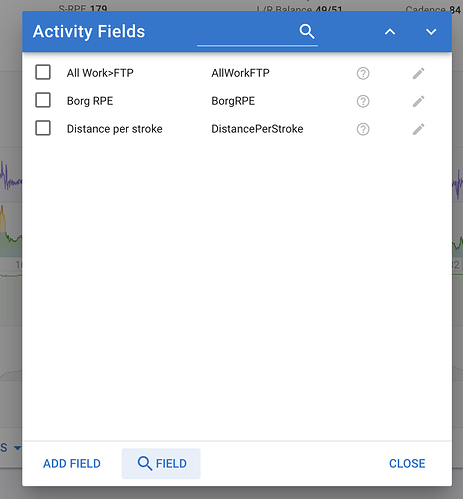Click the search magnifier icon in header
The height and width of the screenshot is (499, 463).
[x=307, y=32]
